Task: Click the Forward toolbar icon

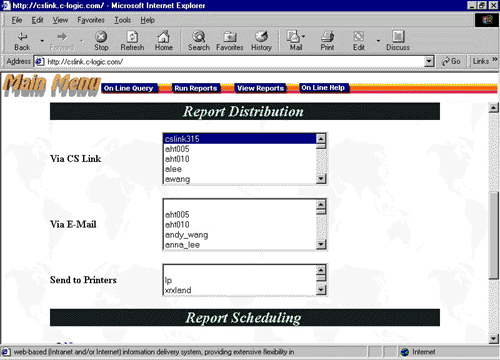Action: pyautogui.click(x=62, y=37)
